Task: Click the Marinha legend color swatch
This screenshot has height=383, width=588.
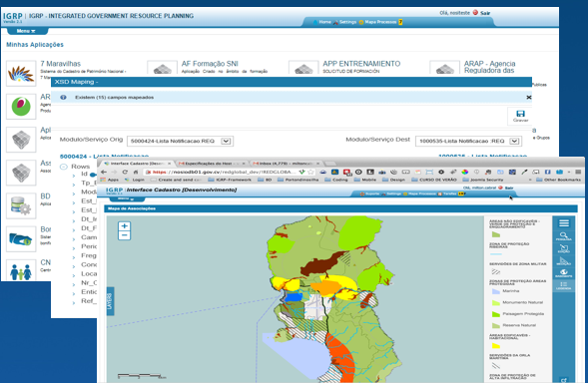Action: [x=496, y=291]
